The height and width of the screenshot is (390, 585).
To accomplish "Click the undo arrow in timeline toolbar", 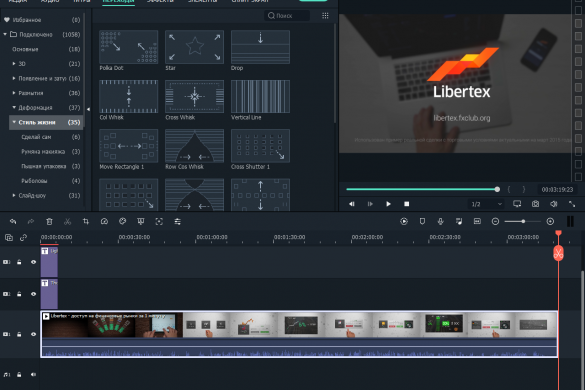I will [13, 222].
